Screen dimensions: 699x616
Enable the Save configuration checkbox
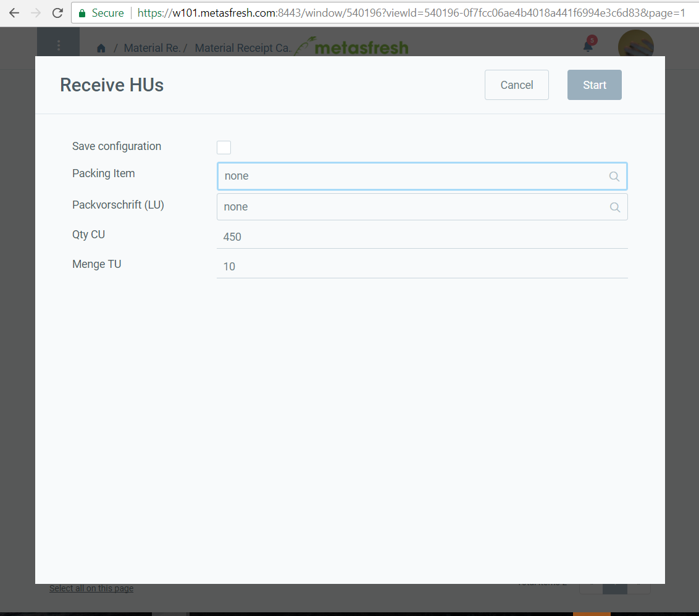(224, 147)
